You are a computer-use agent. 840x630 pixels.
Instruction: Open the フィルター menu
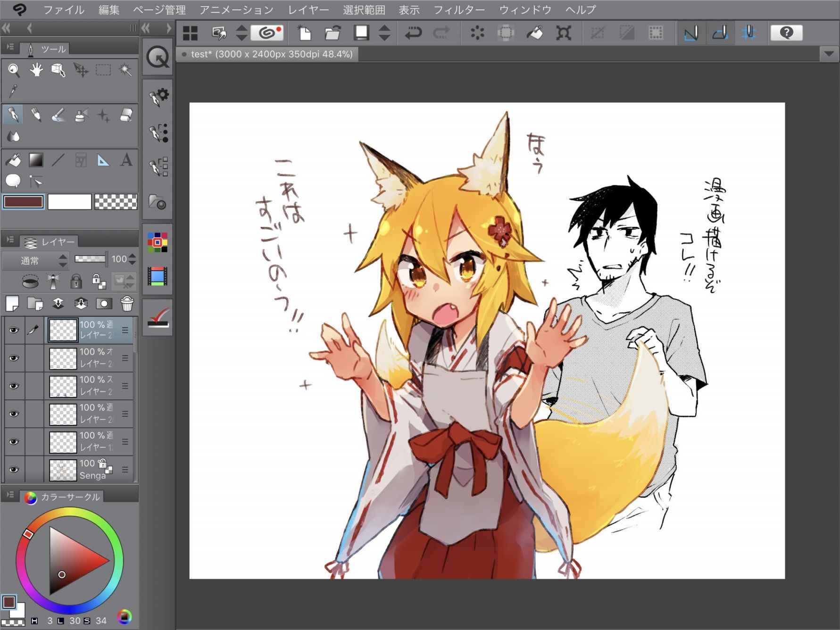(458, 10)
